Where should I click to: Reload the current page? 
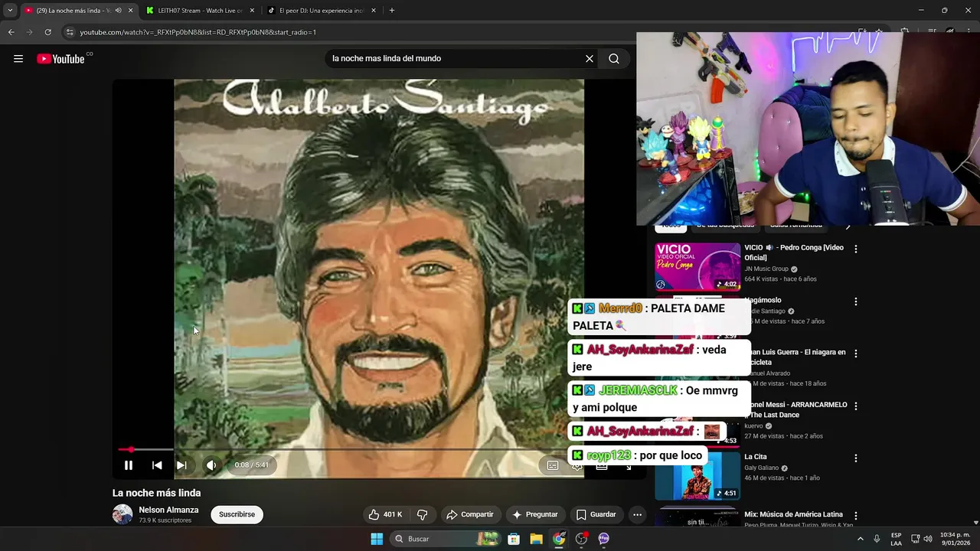[47, 32]
